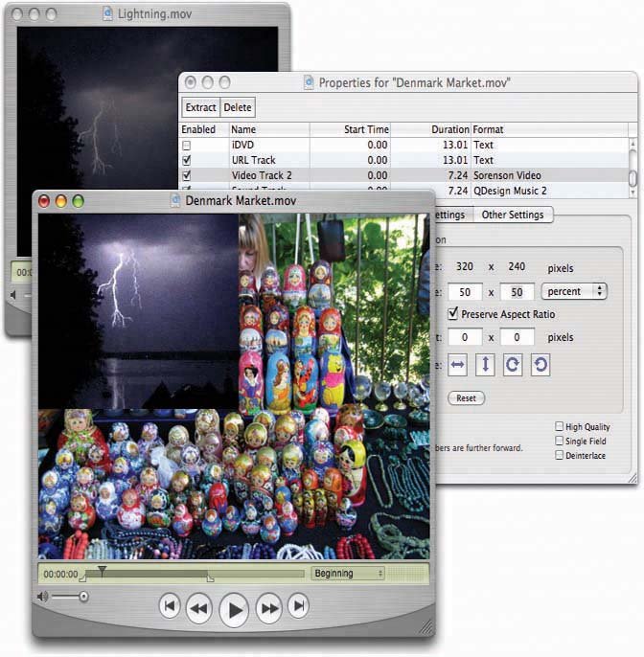This screenshot has height=657, width=644.
Task: Click the flip vertical icon
Action: point(486,366)
